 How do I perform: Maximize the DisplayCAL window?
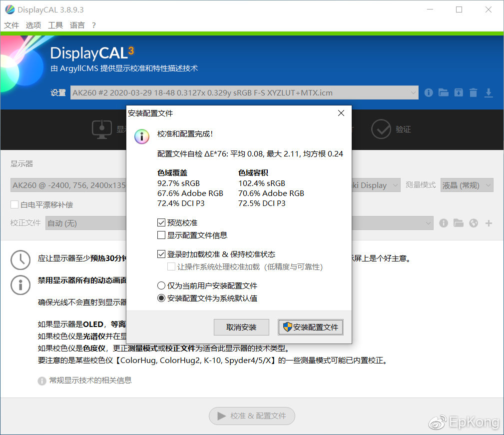coord(459,9)
